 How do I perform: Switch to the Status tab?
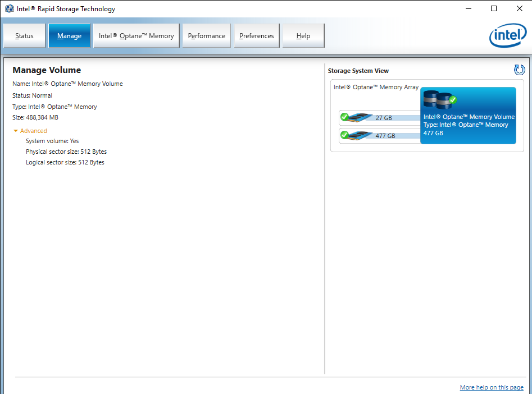[24, 35]
